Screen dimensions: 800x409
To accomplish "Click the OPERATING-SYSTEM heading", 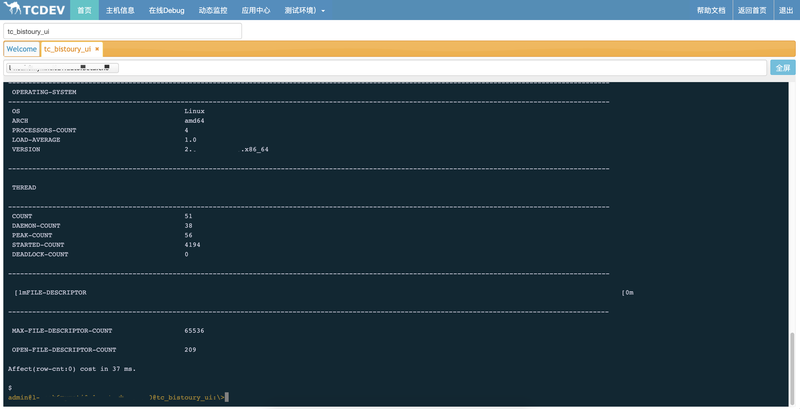I will pos(44,92).
